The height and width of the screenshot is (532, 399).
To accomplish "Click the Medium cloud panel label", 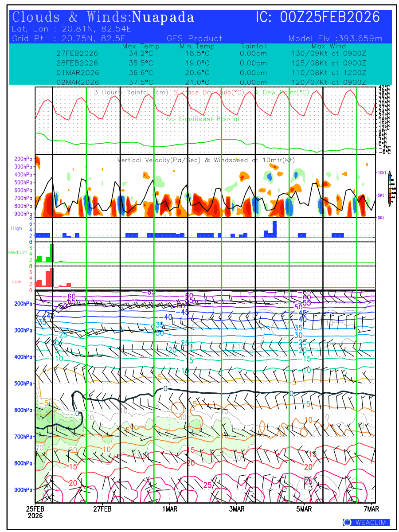I will click(x=18, y=253).
